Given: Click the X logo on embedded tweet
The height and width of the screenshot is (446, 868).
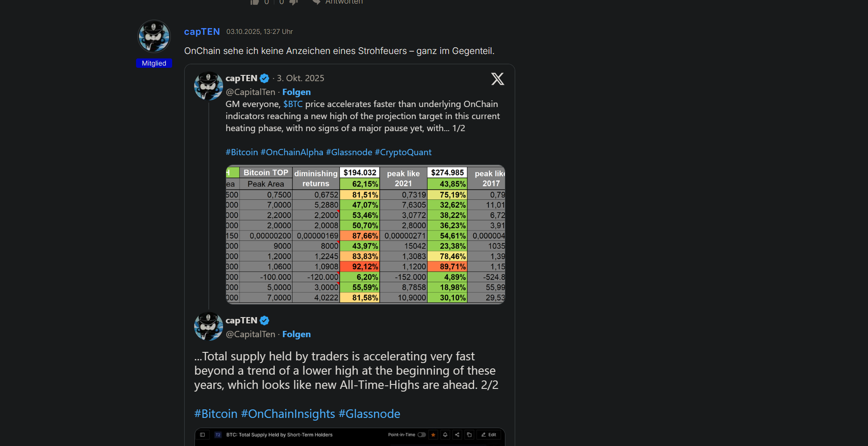Looking at the screenshot, I should tap(497, 79).
